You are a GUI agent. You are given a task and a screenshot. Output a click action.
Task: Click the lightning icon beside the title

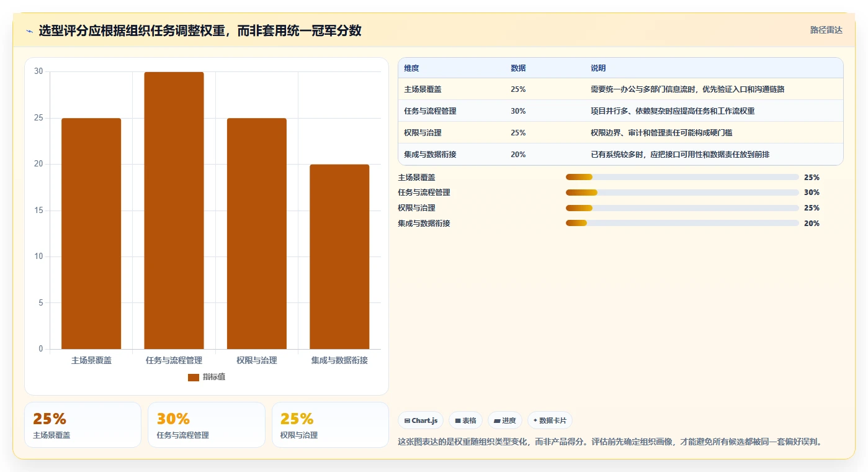pyautogui.click(x=30, y=31)
